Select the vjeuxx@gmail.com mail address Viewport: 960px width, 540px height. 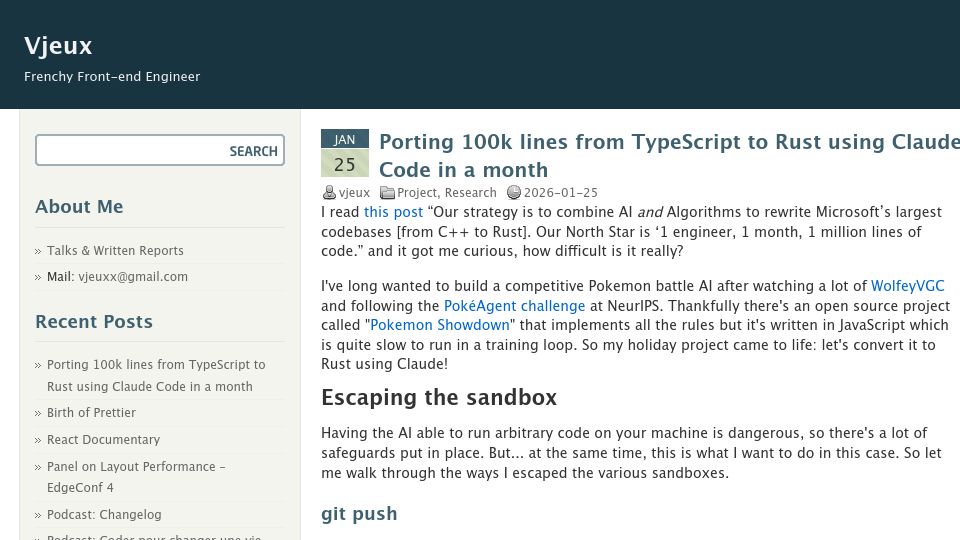tap(133, 277)
